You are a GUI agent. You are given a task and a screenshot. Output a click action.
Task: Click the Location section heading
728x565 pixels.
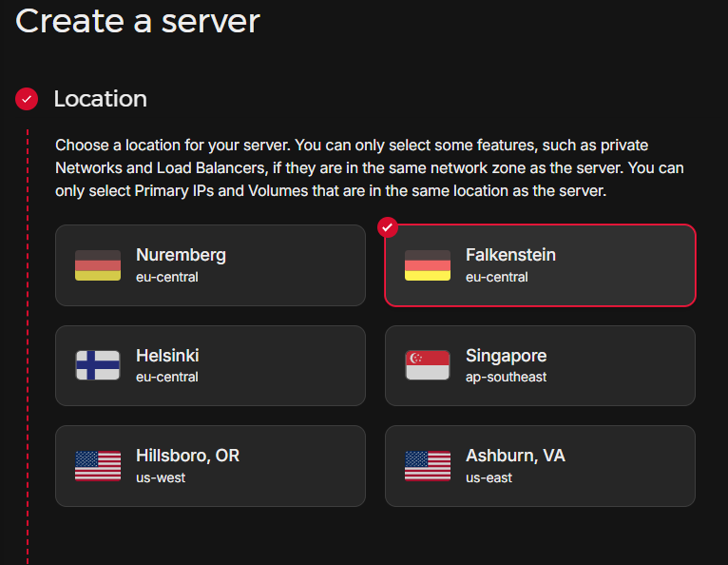pyautogui.click(x=100, y=99)
